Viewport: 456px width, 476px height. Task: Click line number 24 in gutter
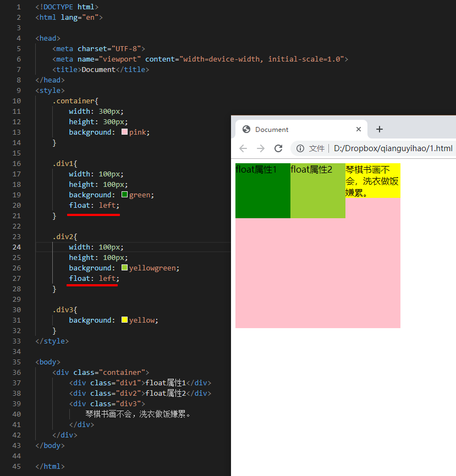[17, 247]
